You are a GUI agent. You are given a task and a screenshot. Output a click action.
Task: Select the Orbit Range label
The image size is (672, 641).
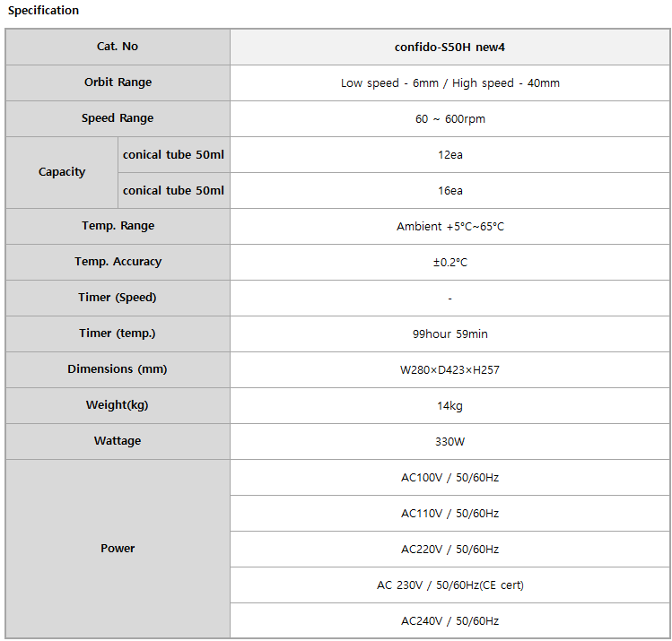point(118,82)
